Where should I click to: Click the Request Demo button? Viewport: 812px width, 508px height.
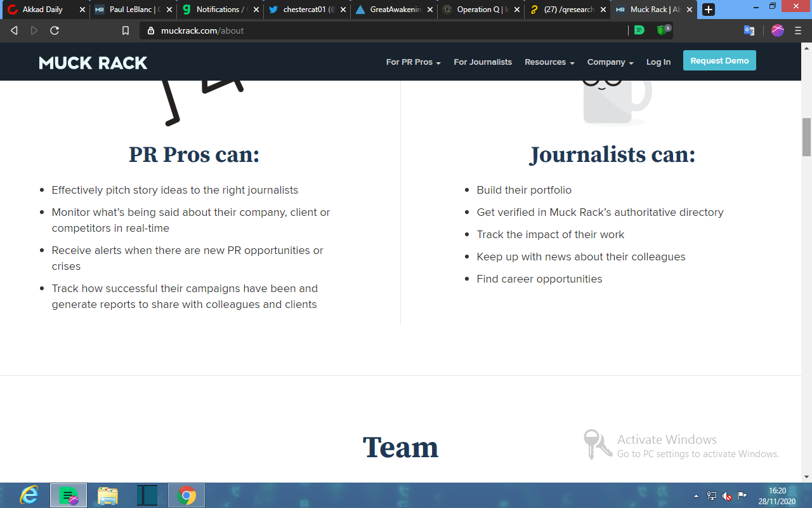click(x=719, y=60)
